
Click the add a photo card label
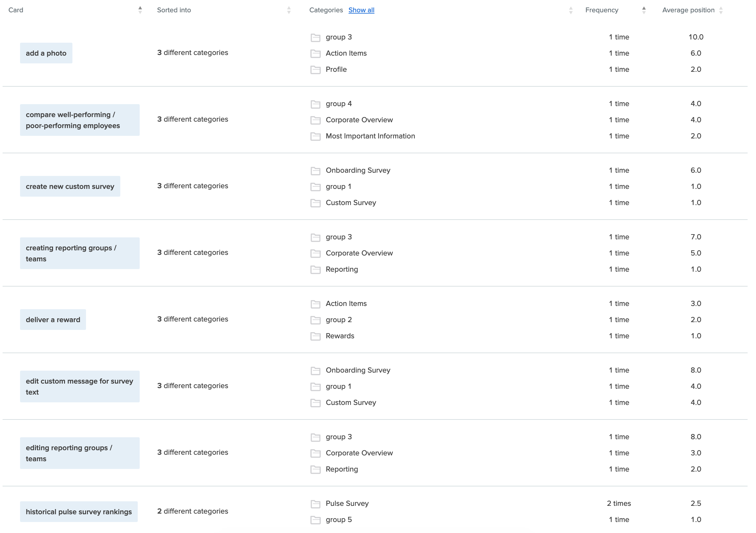(x=47, y=53)
